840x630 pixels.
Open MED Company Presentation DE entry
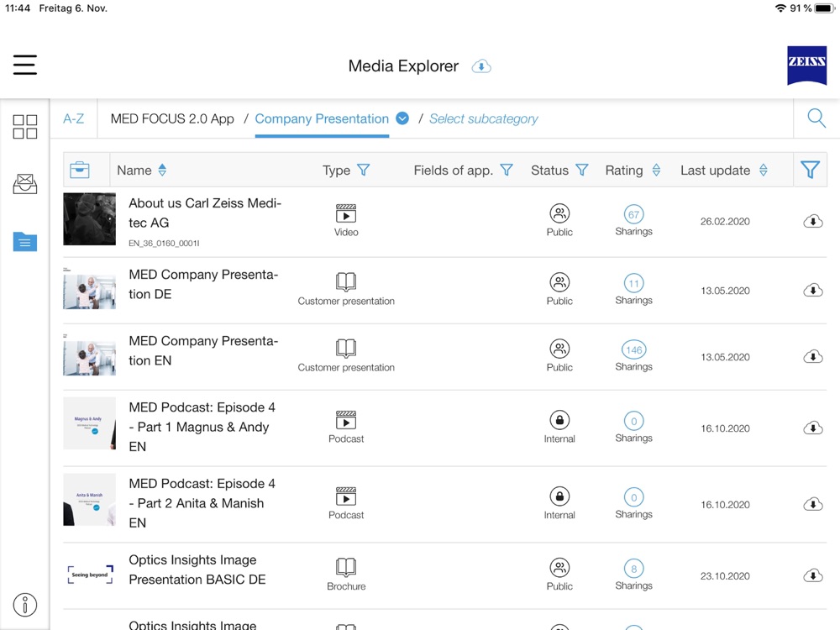203,284
